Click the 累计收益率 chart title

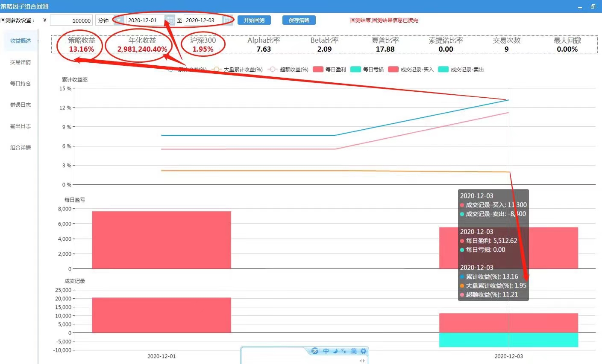pyautogui.click(x=75, y=80)
